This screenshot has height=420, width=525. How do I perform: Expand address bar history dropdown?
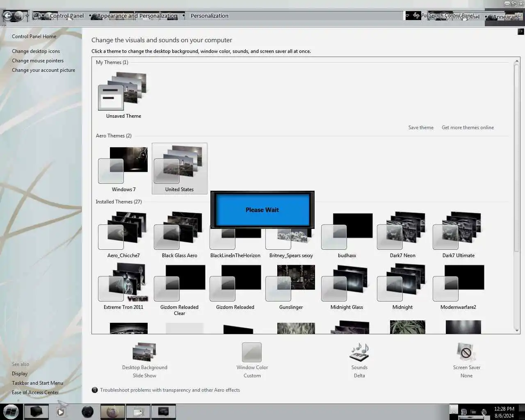point(407,16)
